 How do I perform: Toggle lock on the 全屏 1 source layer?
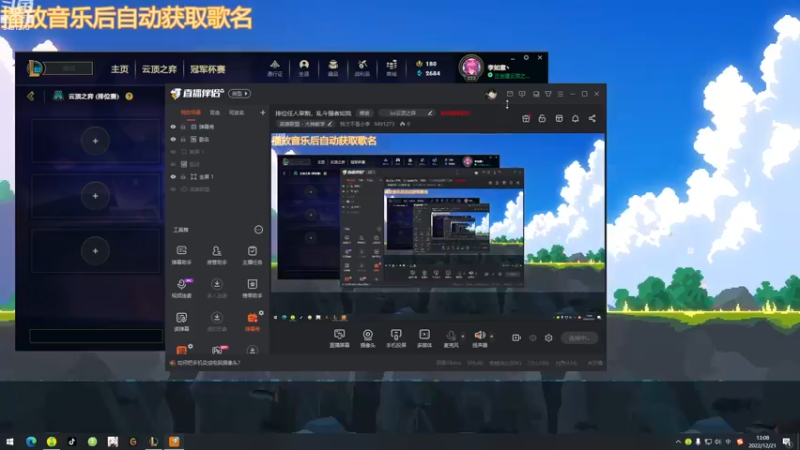[x=183, y=177]
